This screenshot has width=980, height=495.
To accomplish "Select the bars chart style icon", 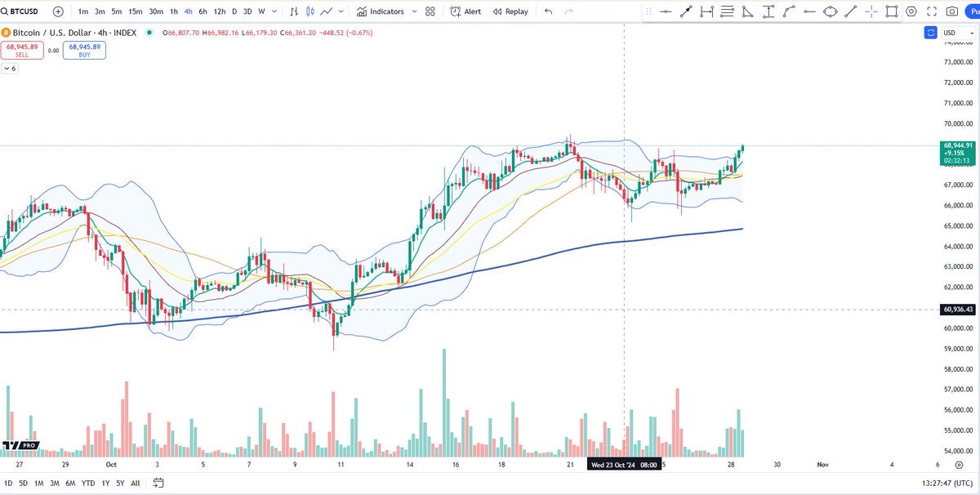I will tap(294, 12).
